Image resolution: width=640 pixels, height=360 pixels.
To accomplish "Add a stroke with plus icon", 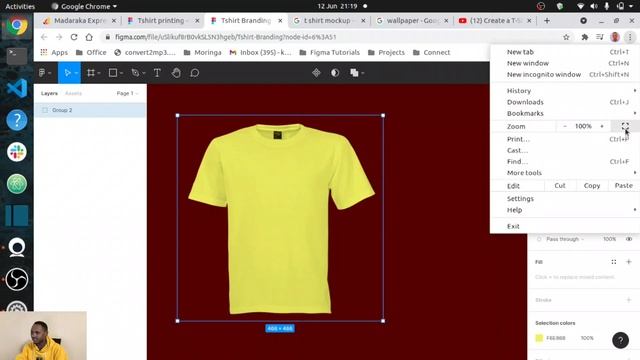I will (629, 300).
